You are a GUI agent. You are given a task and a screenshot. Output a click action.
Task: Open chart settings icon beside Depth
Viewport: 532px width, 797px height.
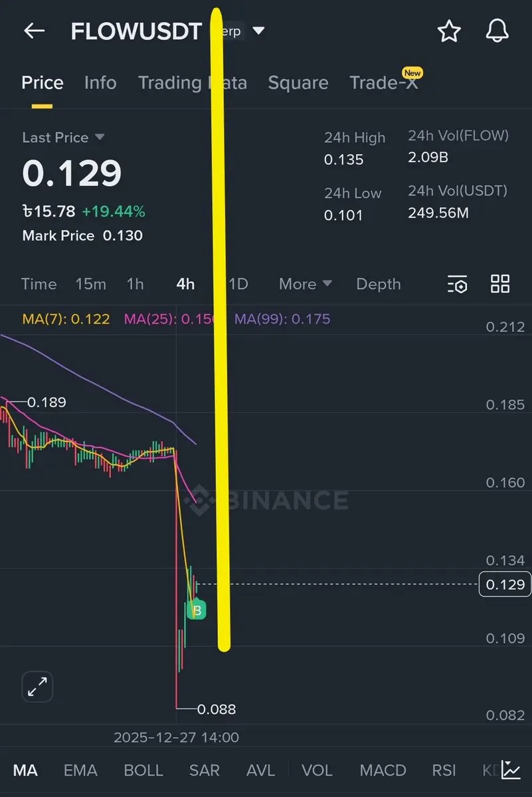[x=458, y=284]
